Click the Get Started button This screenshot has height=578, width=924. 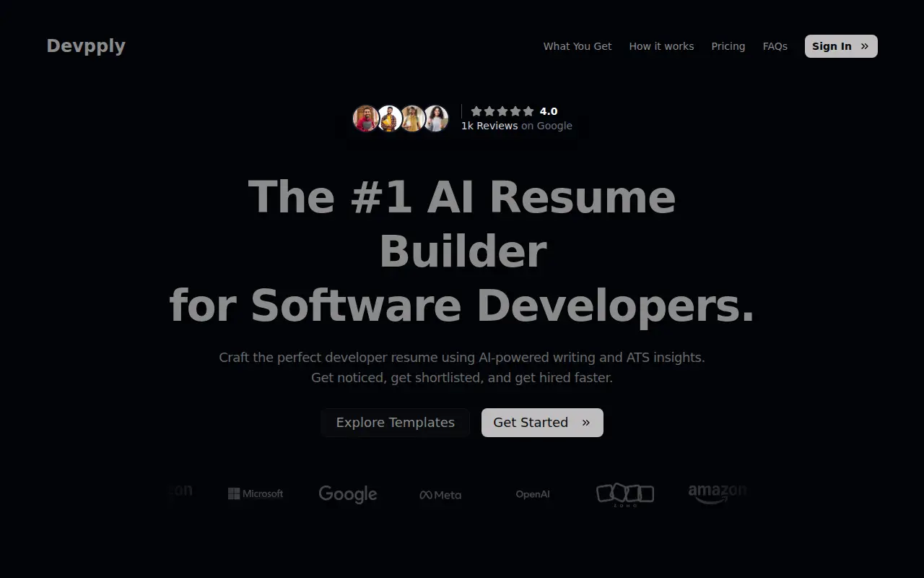coord(542,423)
